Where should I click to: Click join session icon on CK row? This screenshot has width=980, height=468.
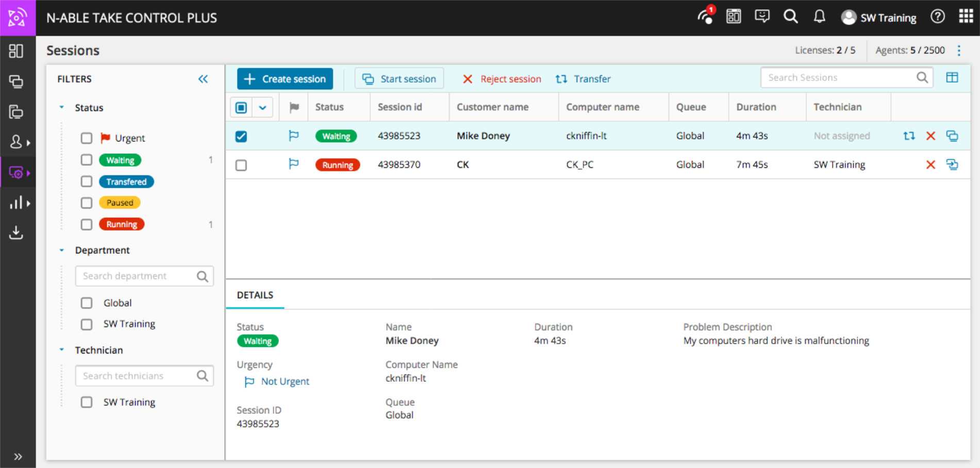(x=952, y=165)
